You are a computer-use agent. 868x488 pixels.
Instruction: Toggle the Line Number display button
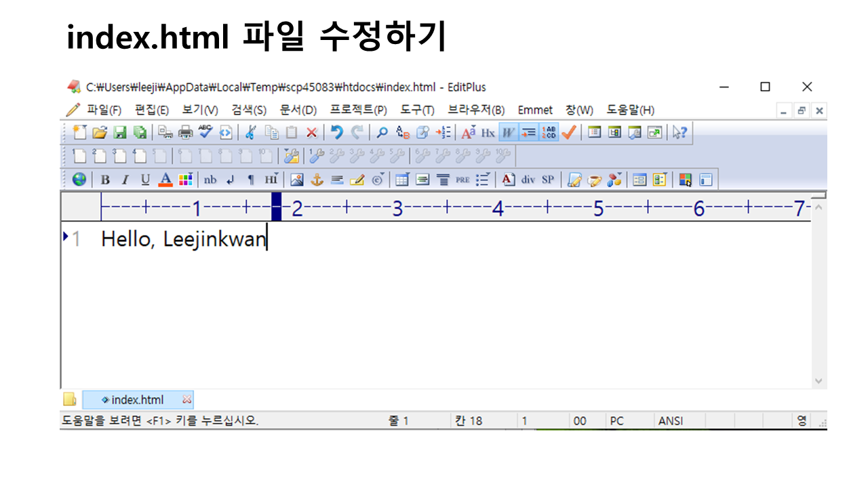point(549,133)
